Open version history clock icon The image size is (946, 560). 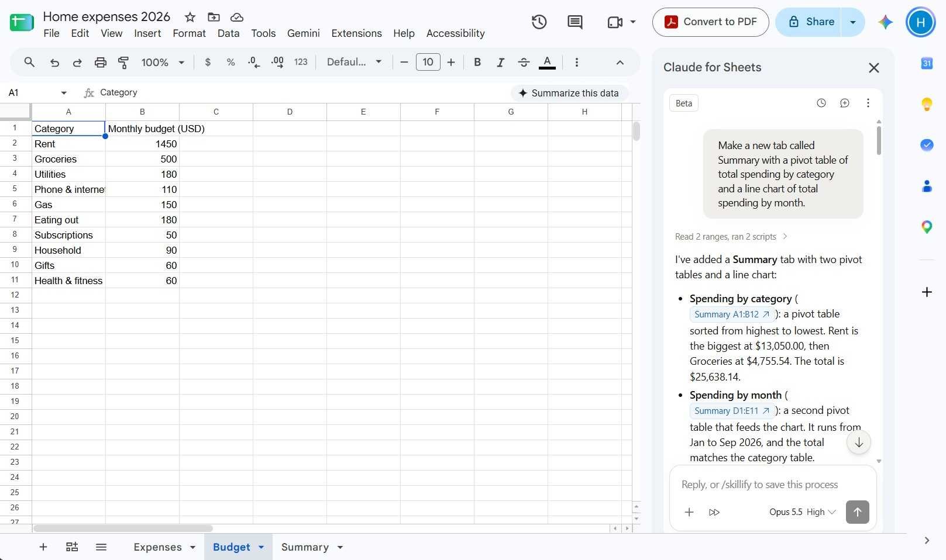[x=539, y=22]
